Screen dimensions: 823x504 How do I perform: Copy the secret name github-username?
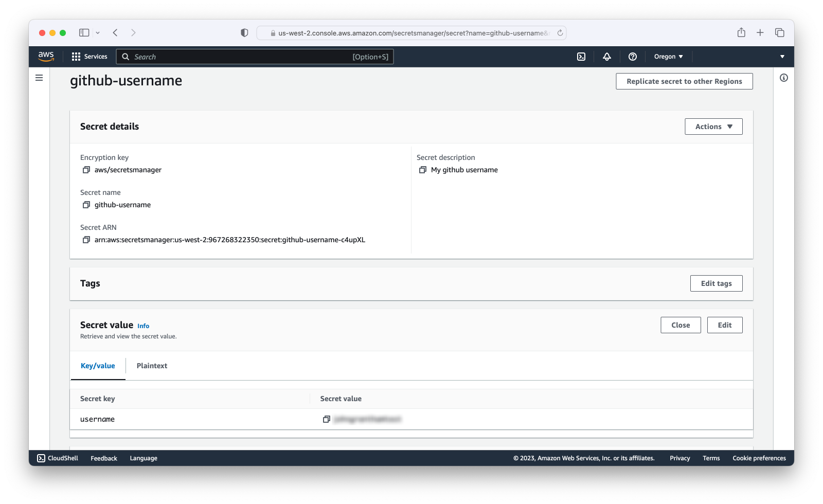[x=86, y=205]
